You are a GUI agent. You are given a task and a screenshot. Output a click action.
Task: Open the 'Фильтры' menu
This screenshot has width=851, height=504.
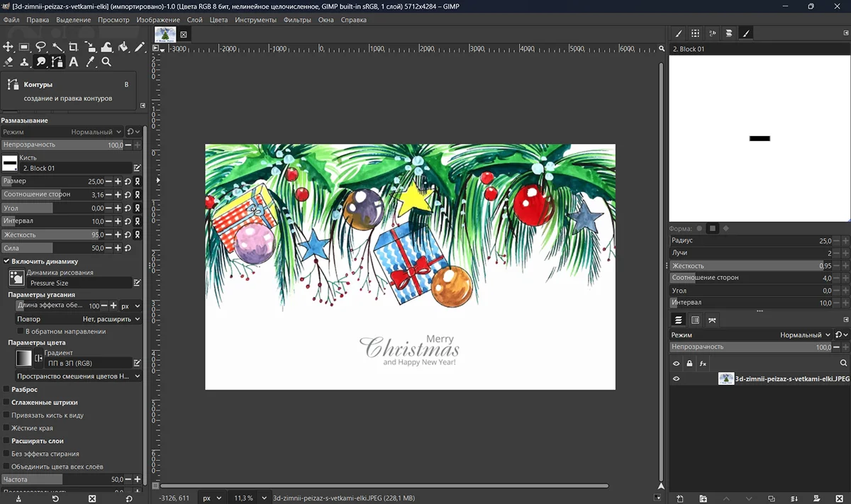tap(296, 20)
